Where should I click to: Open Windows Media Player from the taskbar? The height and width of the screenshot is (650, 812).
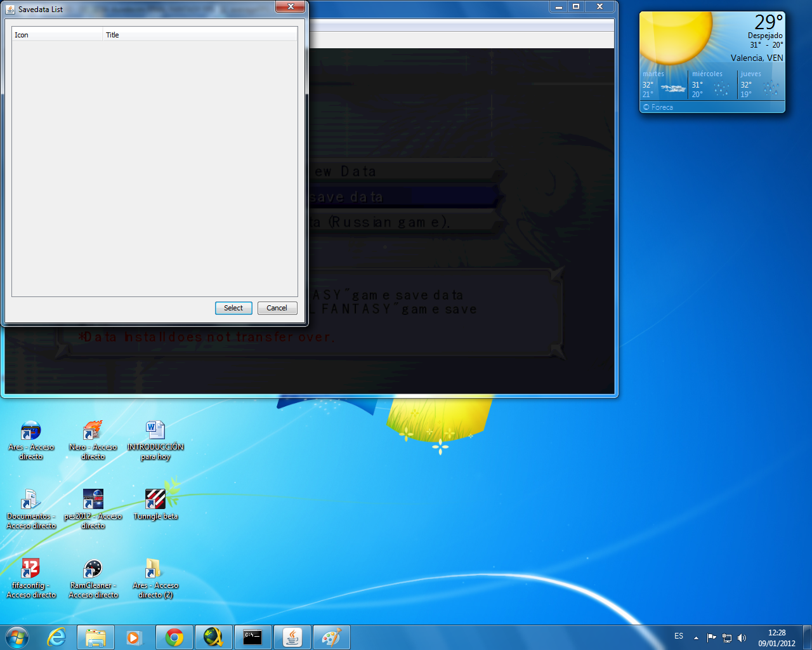[x=134, y=637]
